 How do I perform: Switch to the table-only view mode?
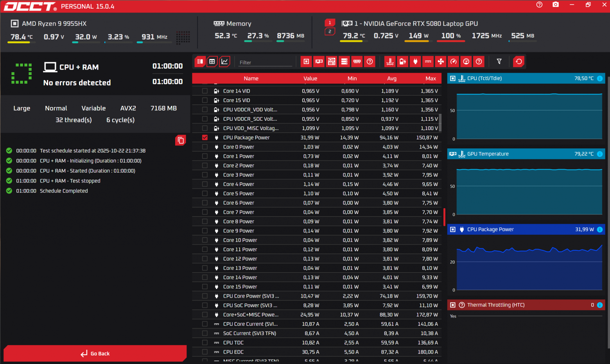click(x=212, y=61)
